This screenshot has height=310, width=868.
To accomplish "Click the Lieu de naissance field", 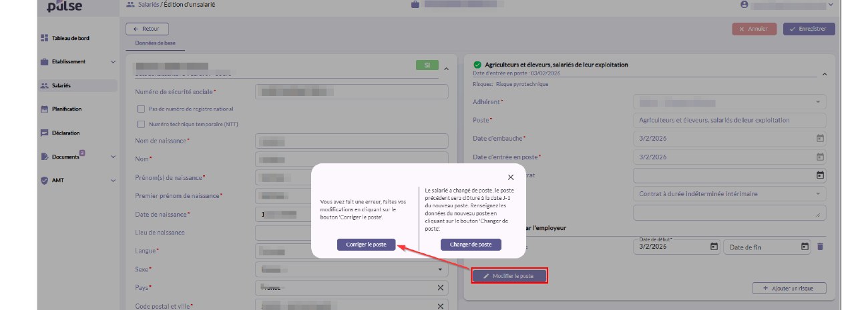I will point(351,233).
